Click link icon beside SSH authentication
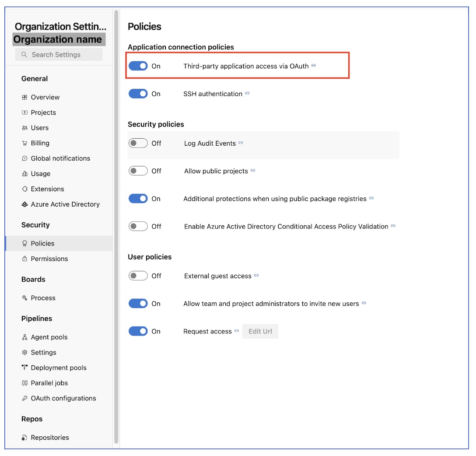 [248, 93]
